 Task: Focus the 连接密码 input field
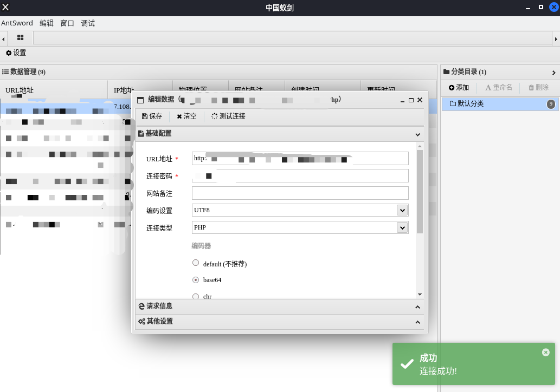tap(300, 176)
